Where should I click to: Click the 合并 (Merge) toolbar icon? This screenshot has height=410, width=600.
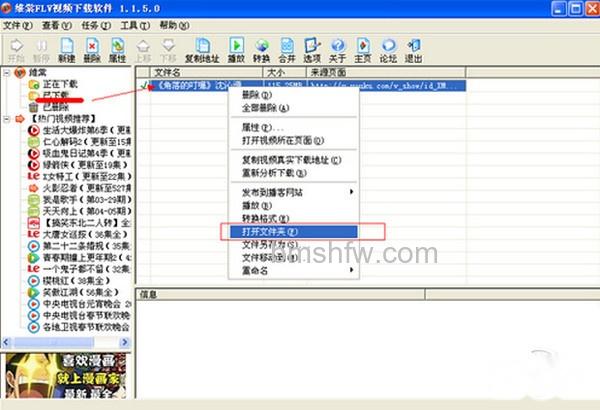click(x=287, y=50)
